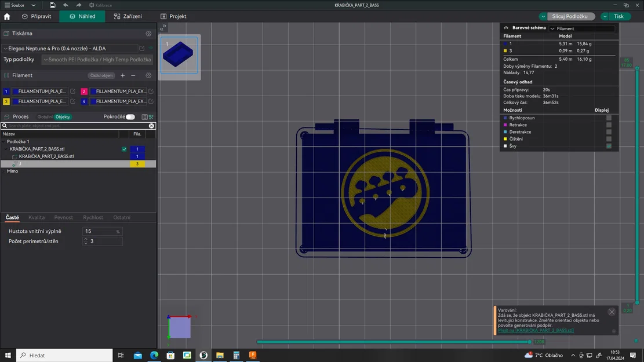Click the Tisk print button
The height and width of the screenshot is (362, 644).
(x=619, y=16)
